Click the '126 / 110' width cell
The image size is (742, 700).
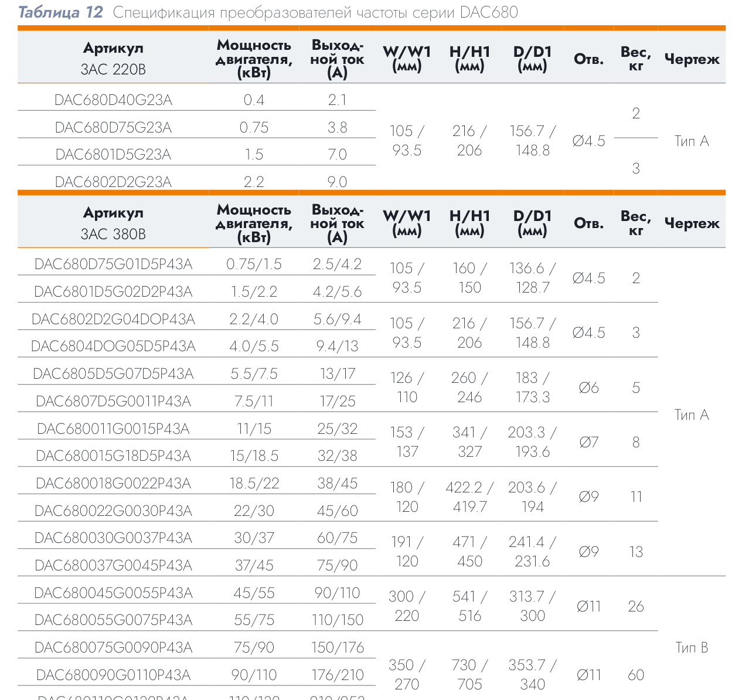[407, 388]
